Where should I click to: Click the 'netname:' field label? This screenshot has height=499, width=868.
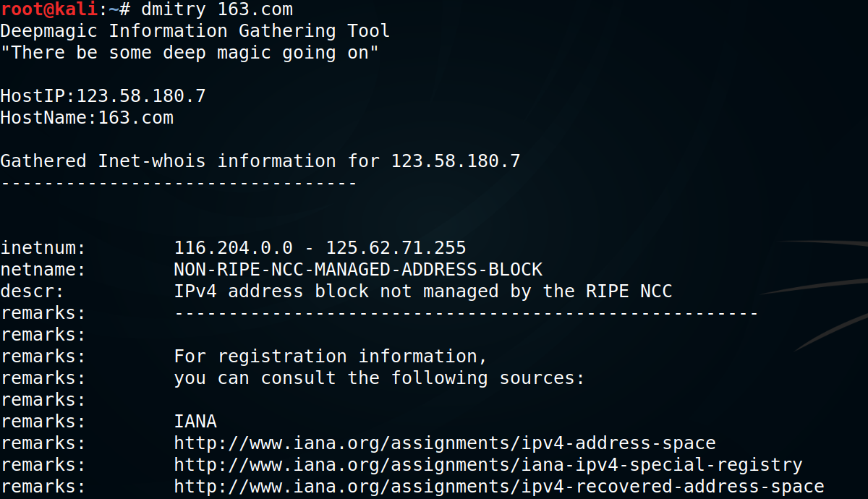(x=43, y=270)
